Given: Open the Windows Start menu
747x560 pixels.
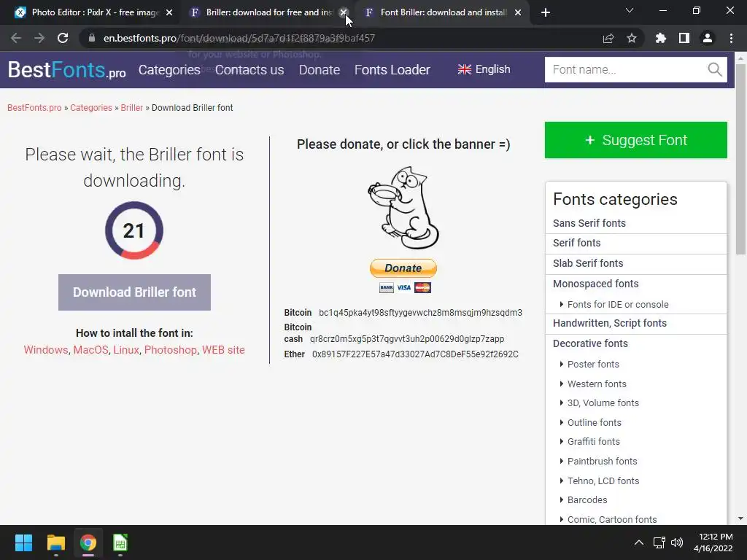Looking at the screenshot, I should (x=23, y=542).
